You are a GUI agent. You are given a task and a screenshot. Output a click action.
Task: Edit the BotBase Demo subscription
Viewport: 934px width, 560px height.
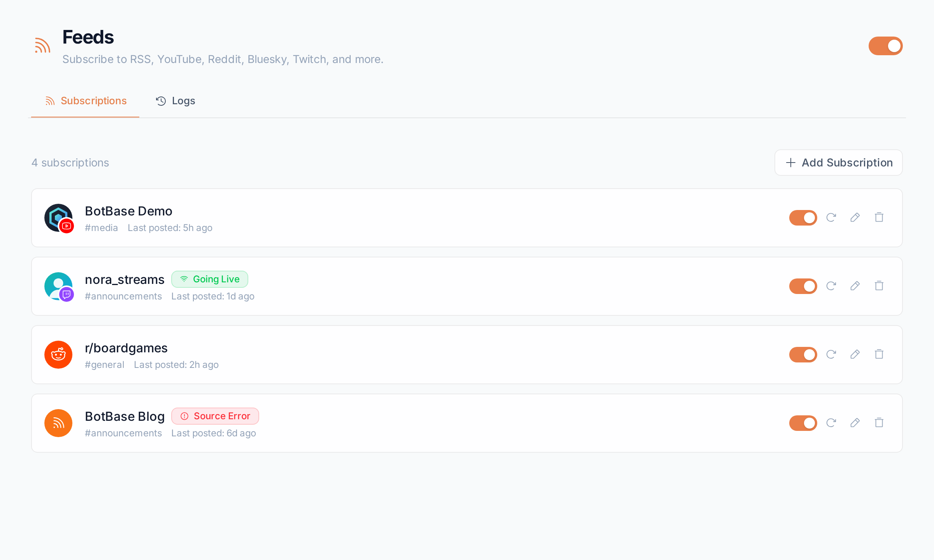pos(855,217)
